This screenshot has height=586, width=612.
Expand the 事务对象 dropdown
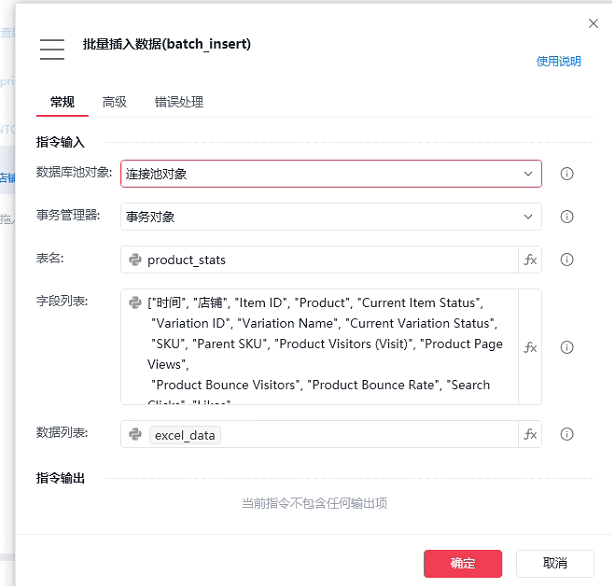[x=331, y=217]
